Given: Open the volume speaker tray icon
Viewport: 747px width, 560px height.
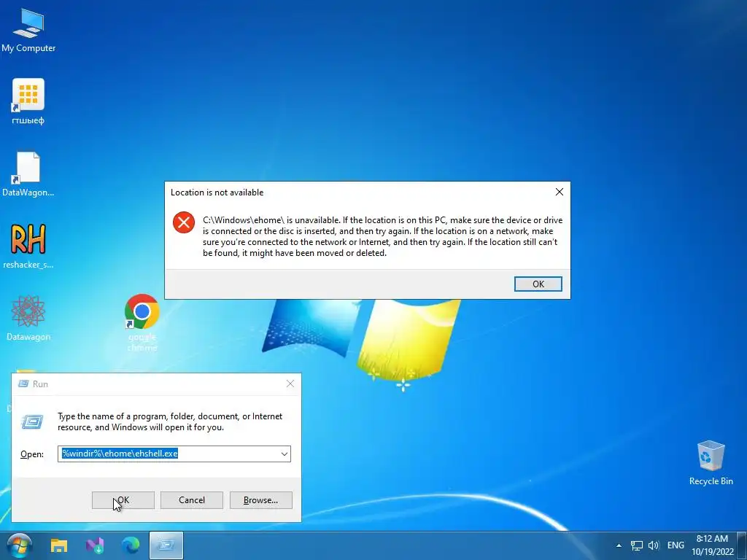Looking at the screenshot, I should point(654,545).
